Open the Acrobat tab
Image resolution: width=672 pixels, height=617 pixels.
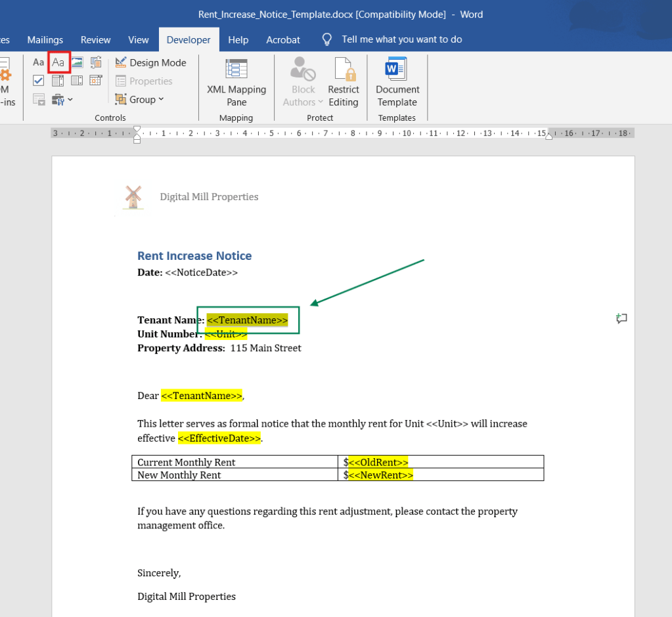(x=283, y=40)
